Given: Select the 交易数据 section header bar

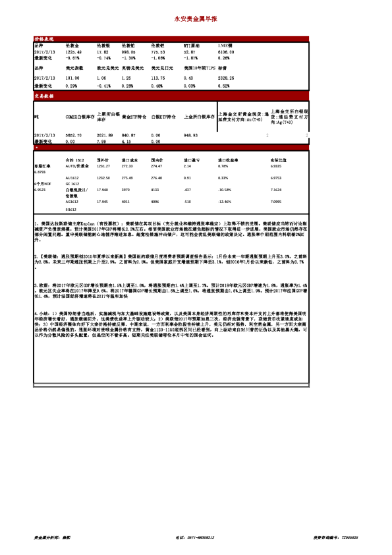Looking at the screenshot, I should click(171, 96).
